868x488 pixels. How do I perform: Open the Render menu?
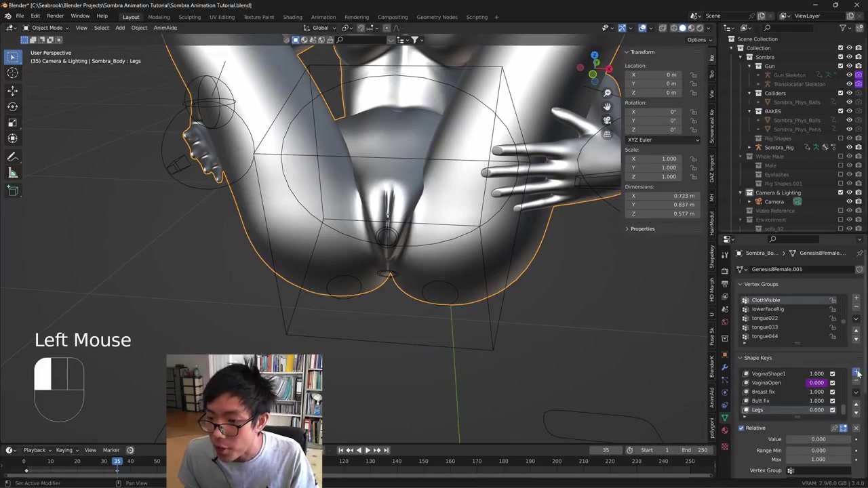click(x=55, y=16)
